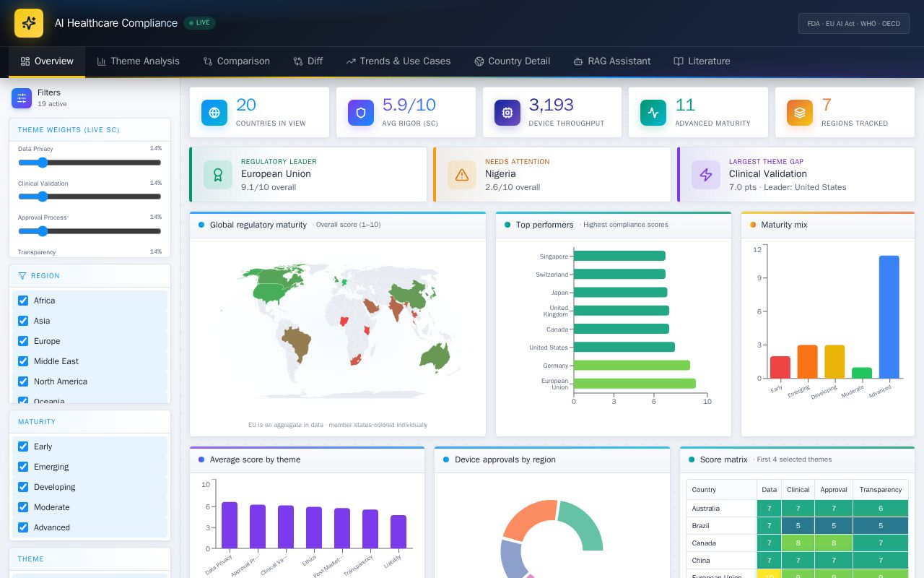This screenshot has width=924, height=578.
Task: Click the European Union bar in Top performers
Action: 635,384
